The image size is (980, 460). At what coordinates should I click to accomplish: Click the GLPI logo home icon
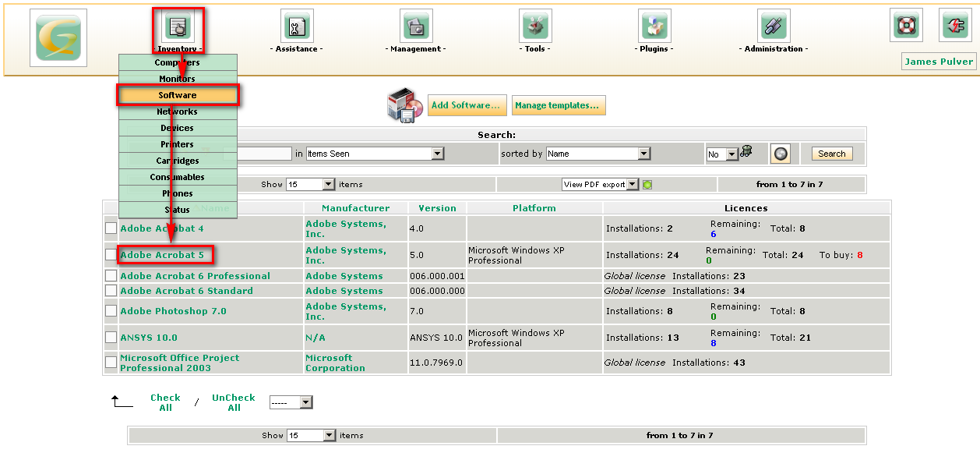click(58, 37)
